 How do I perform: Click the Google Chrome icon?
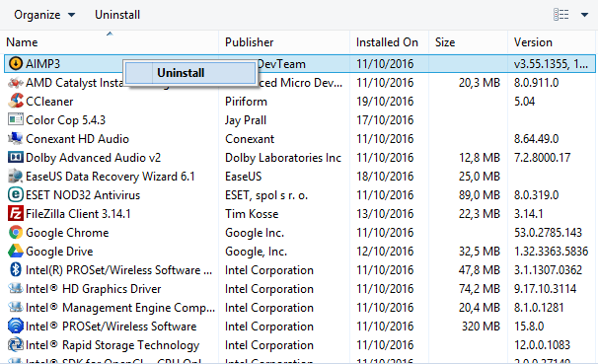[x=16, y=232]
